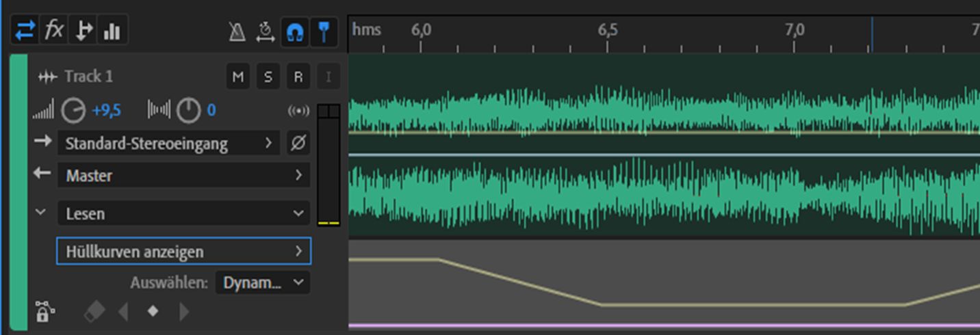Toggle the metronome icon

click(x=237, y=32)
